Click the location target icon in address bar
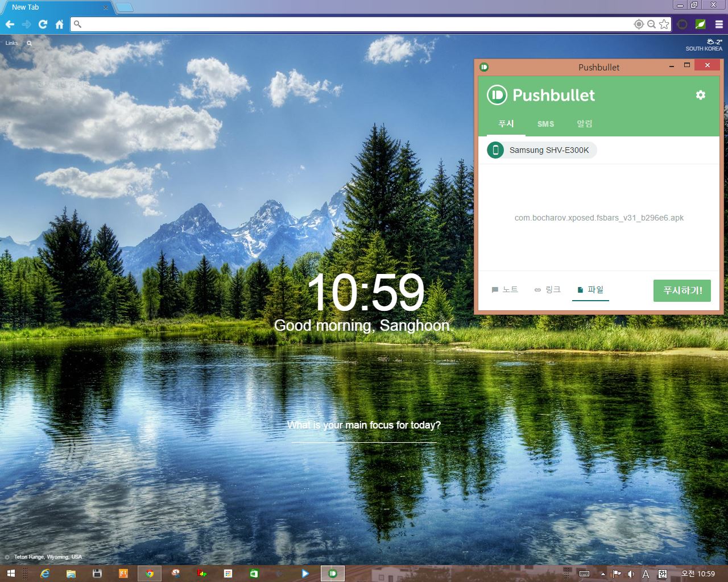The height and width of the screenshot is (582, 728). pos(639,24)
